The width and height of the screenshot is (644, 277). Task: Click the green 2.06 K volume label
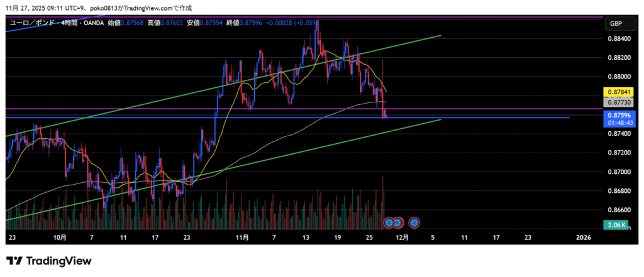click(x=616, y=225)
